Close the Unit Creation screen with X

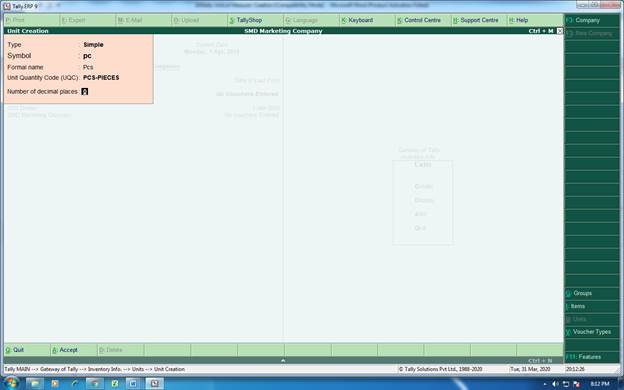560,31
